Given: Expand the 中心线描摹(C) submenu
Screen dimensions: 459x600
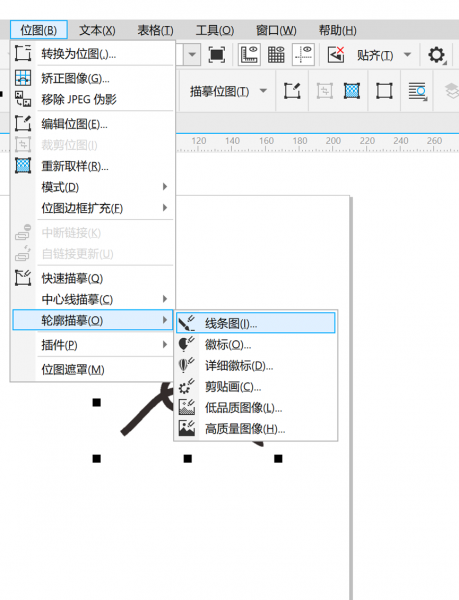Looking at the screenshot, I should click(x=93, y=299).
